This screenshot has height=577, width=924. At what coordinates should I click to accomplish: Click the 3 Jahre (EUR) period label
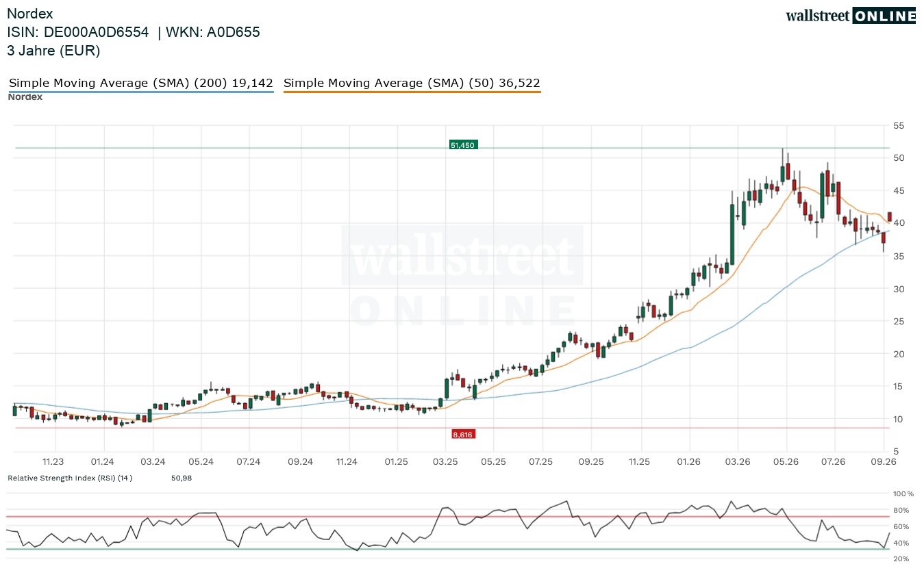[x=53, y=51]
